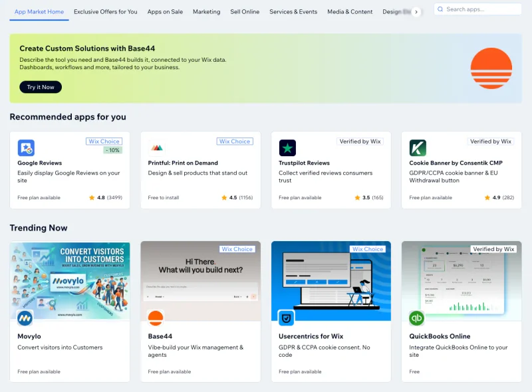
Task: Click the -10% discount badge
Action: (112, 150)
